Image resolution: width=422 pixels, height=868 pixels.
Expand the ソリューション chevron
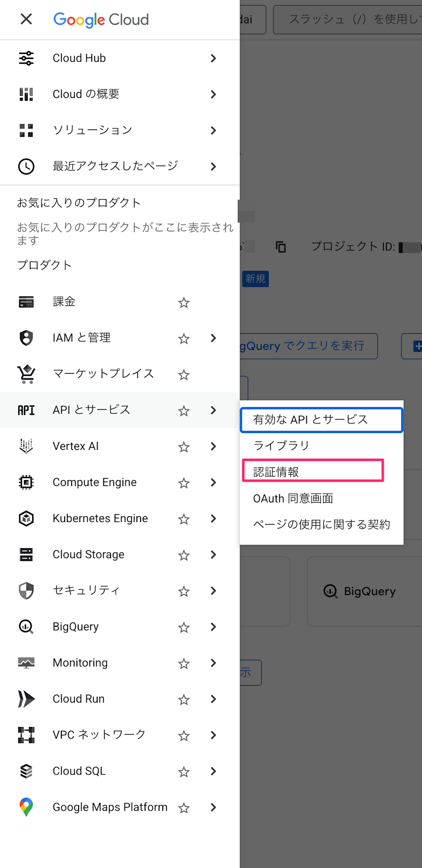[x=213, y=130]
